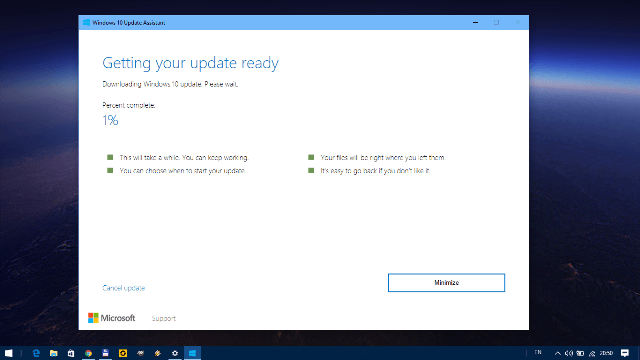Viewport: 640px width, 360px height.
Task: Open the network connections tray icon
Action: (x=592, y=353)
